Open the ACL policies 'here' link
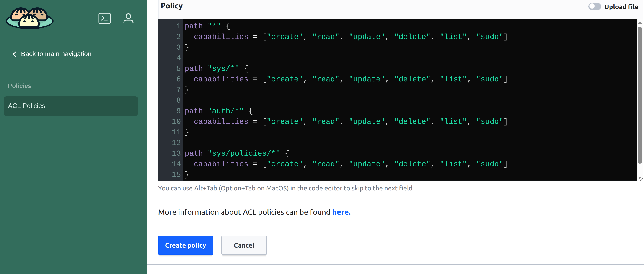 [x=341, y=212]
